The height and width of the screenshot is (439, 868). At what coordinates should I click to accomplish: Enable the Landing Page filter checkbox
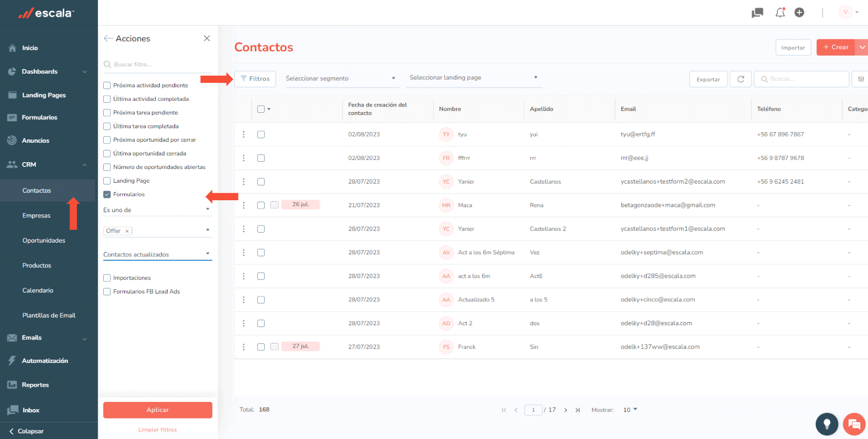[x=107, y=181]
